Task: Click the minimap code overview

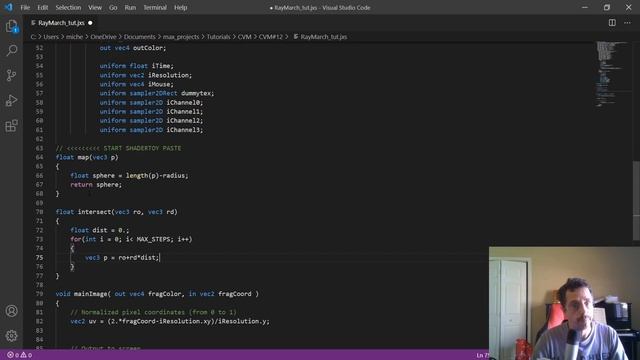Action: click(x=612, y=73)
